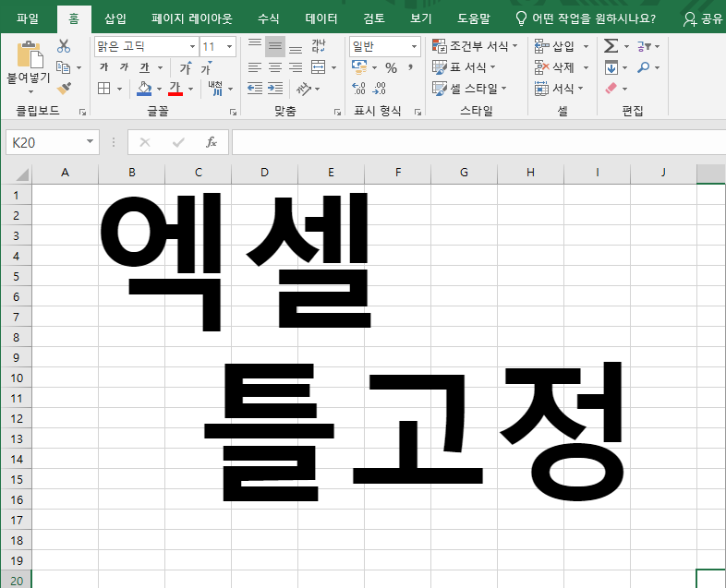Screen dimensions: 726x588
Task: Increase decimal places
Action: (x=358, y=88)
